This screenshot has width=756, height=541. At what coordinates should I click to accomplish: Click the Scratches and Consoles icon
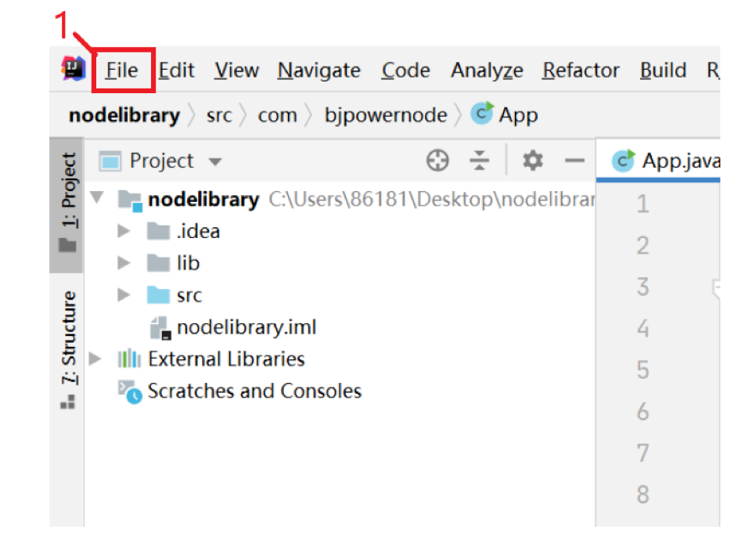coord(130,392)
